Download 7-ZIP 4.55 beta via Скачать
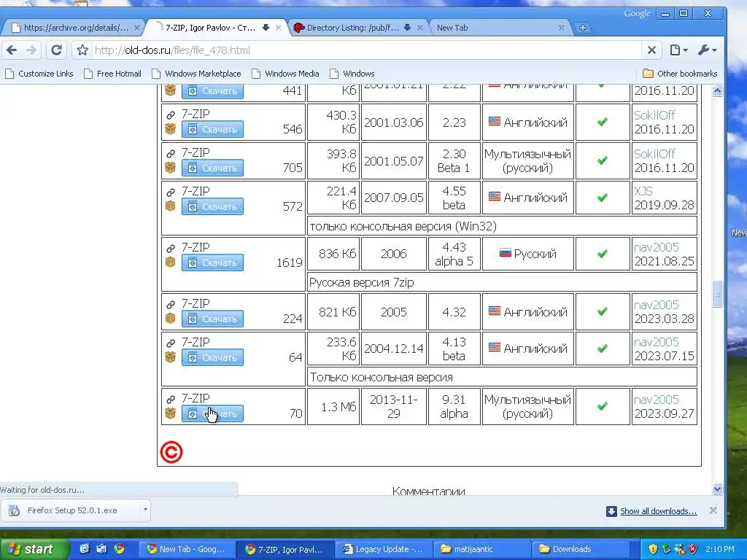Image resolution: width=747 pixels, height=560 pixels. click(x=212, y=206)
